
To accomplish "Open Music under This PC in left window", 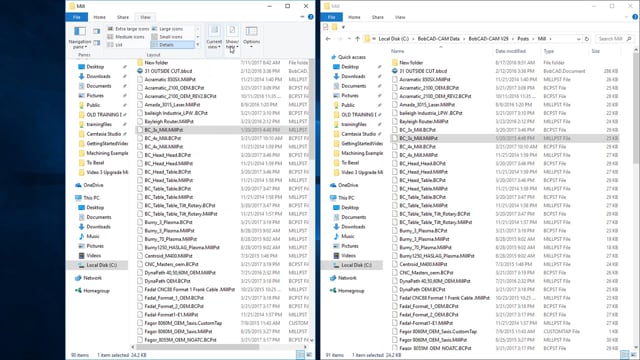I will (x=93, y=236).
